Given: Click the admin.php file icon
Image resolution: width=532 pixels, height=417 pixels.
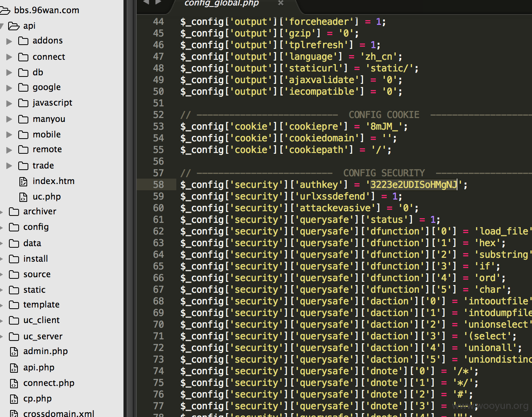Looking at the screenshot, I should [x=14, y=352].
